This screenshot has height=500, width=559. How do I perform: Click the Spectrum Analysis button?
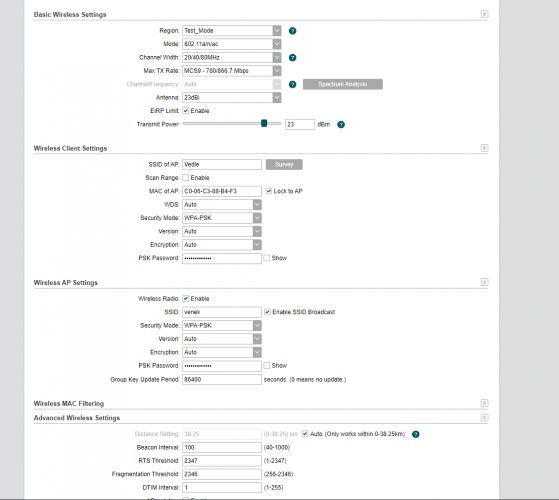click(343, 84)
